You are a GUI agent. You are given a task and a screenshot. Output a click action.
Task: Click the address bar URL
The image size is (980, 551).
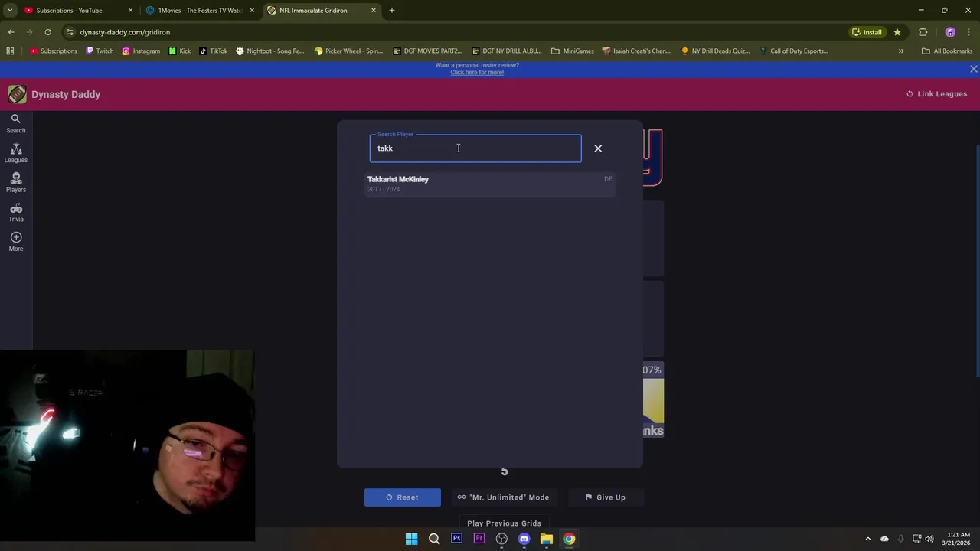pyautogui.click(x=125, y=32)
